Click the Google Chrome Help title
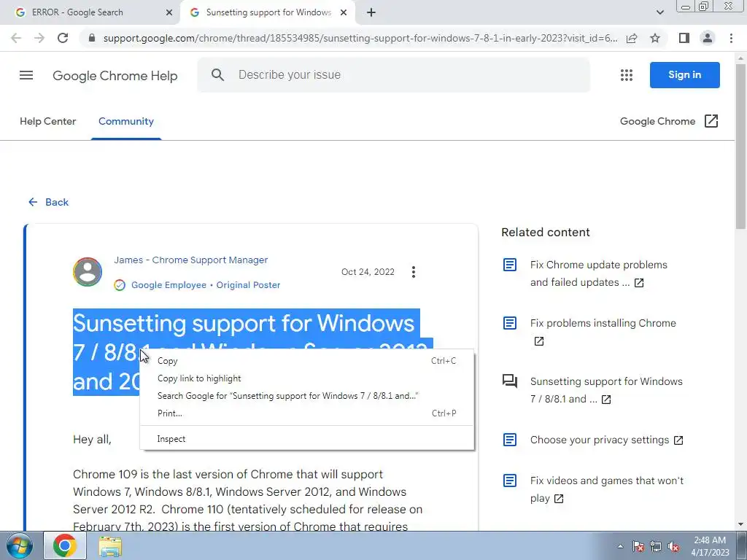747x560 pixels. (115, 76)
